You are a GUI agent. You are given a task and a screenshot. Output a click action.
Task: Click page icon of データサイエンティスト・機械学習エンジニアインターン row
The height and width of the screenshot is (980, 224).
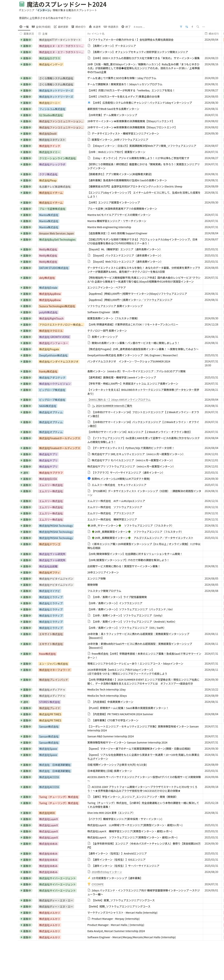pyautogui.click(x=89, y=134)
